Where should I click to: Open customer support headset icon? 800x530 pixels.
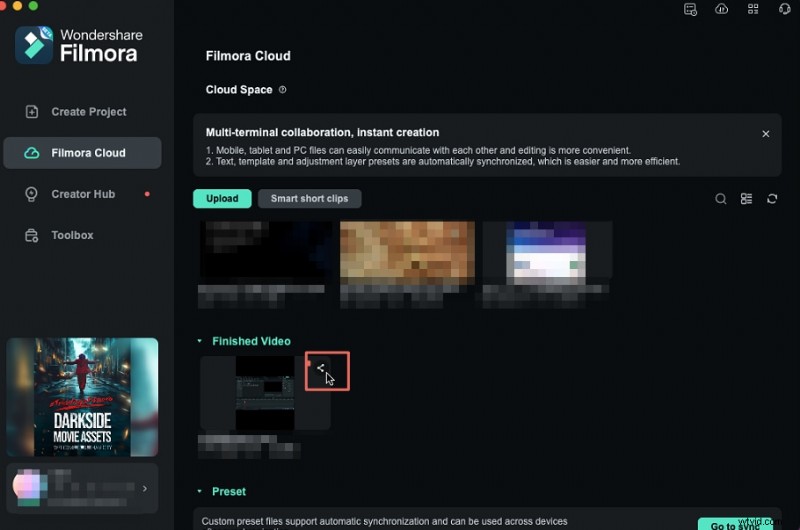(x=785, y=9)
